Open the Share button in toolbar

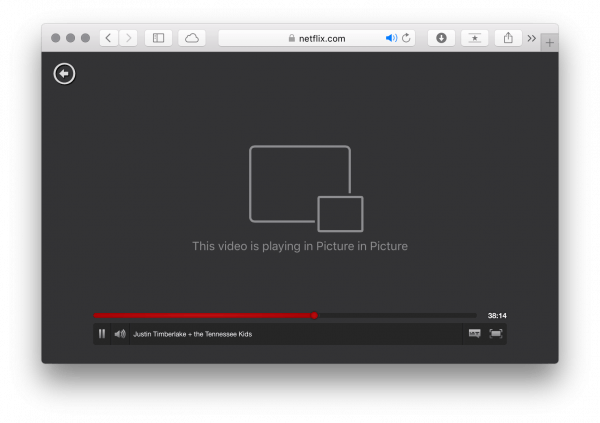[x=508, y=38]
